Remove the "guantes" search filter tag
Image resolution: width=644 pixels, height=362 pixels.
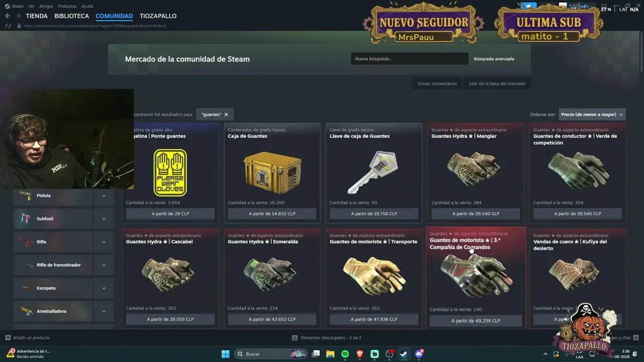click(x=226, y=115)
